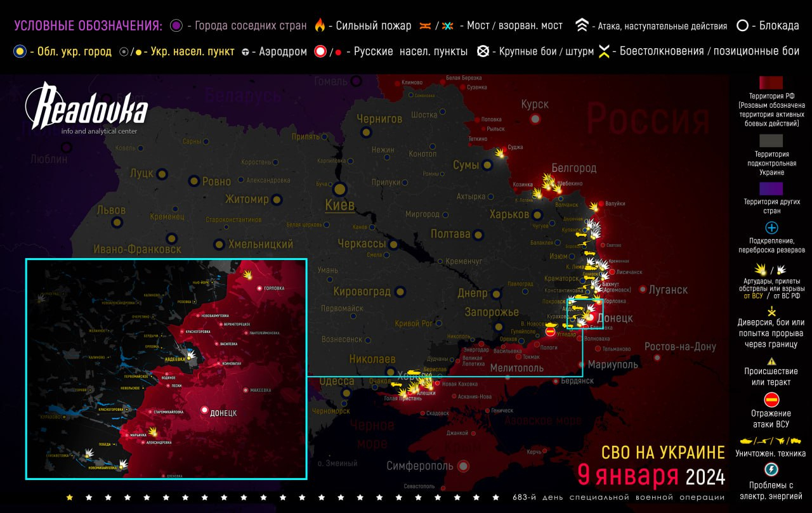Select the purple other-countries territory swatch
Viewport: 812px width, 513px height.
(771, 189)
